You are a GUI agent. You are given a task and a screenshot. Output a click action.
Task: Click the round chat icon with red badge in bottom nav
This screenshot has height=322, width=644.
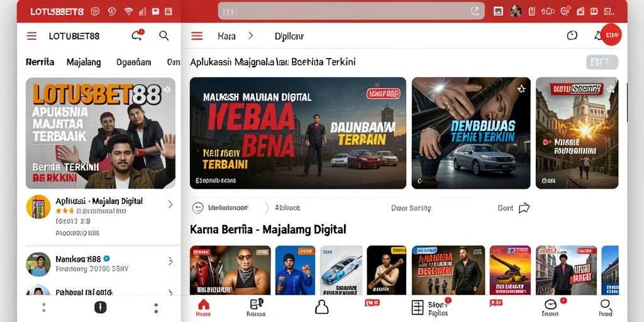click(x=550, y=304)
